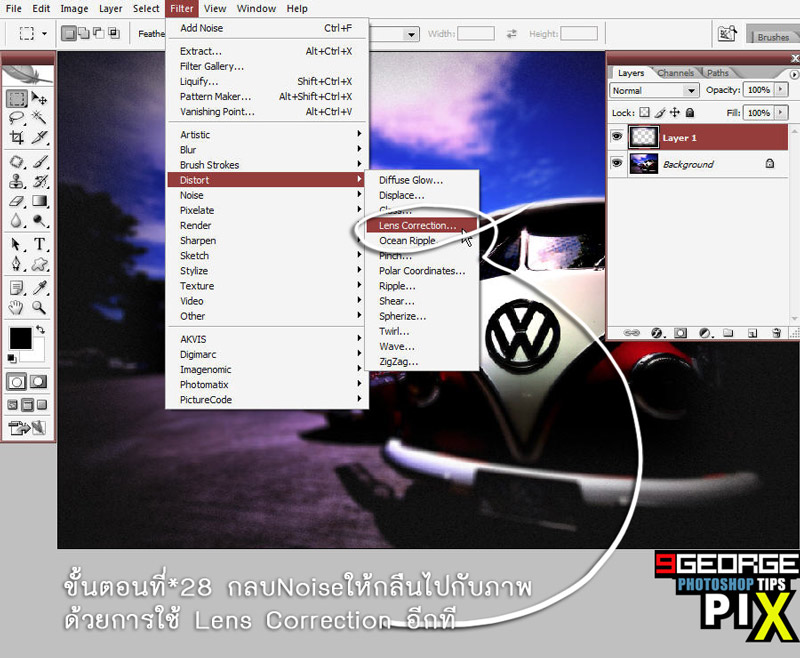Click Add Noise last filter entry

[268, 28]
